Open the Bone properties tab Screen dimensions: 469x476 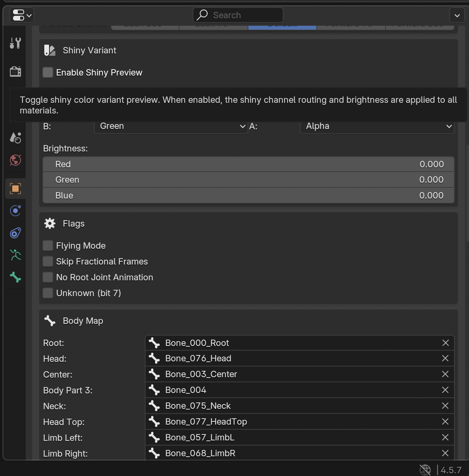[15, 277]
